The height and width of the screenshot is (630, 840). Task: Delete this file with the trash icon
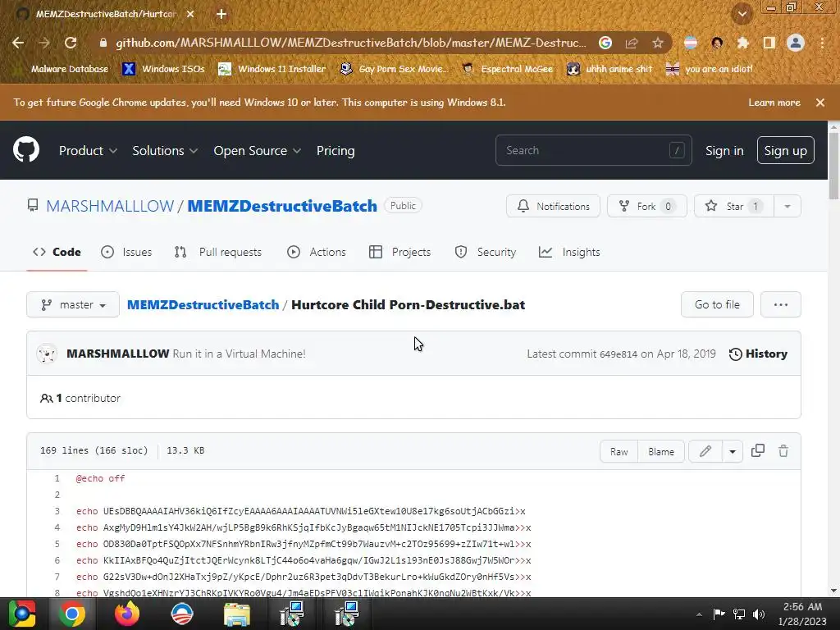coord(783,451)
